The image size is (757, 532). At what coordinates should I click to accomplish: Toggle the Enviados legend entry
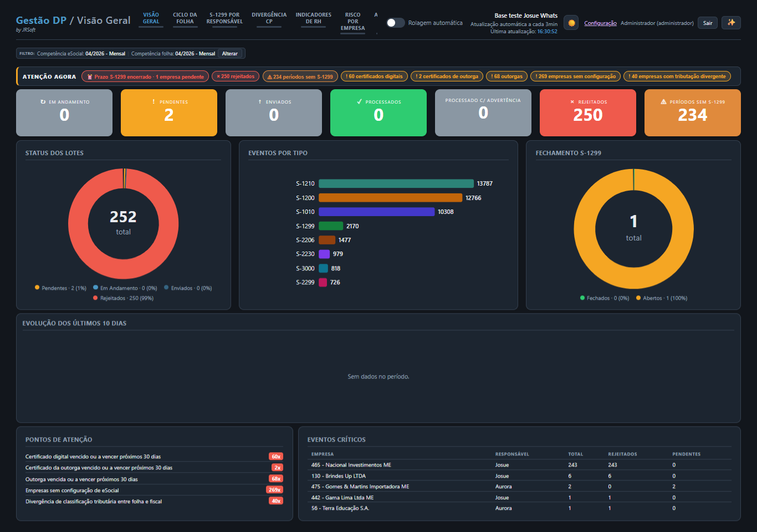188,288
